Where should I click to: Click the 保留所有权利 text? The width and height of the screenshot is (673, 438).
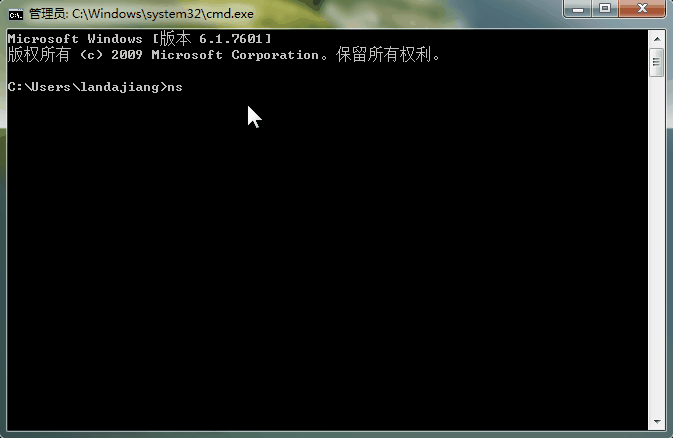click(383, 55)
